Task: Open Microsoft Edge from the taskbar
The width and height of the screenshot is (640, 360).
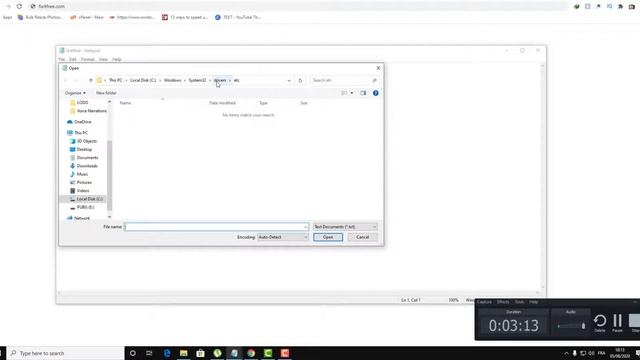Action: coord(167,353)
